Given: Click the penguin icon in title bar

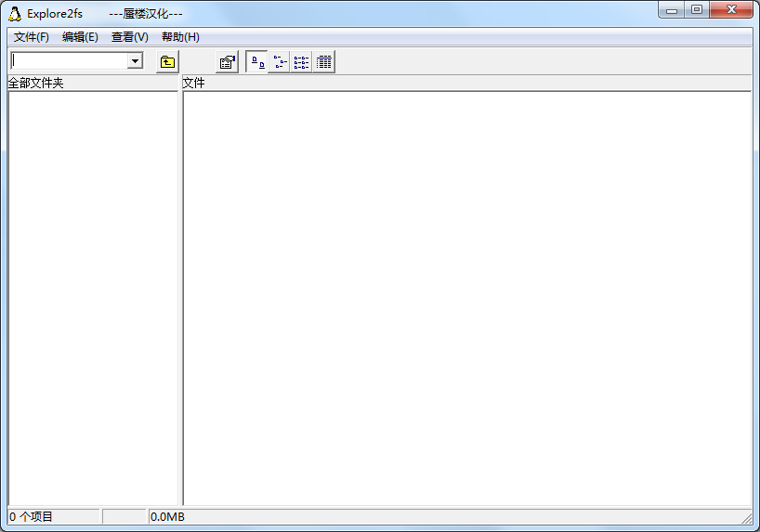Looking at the screenshot, I should click(15, 13).
